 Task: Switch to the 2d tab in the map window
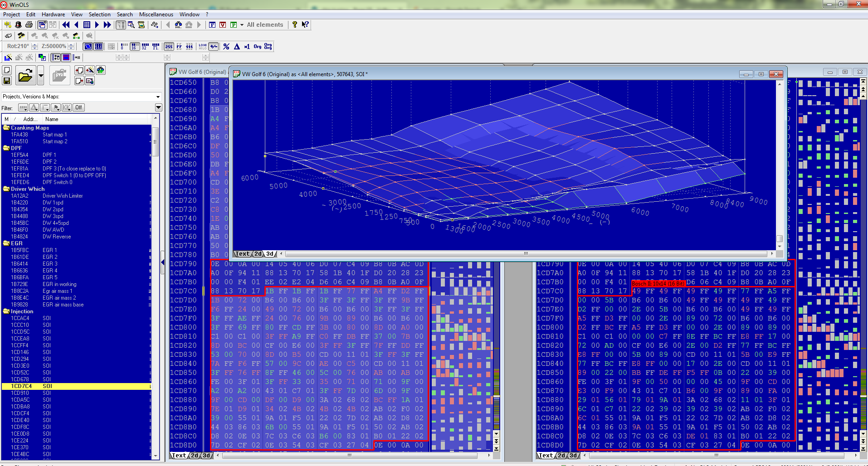tap(258, 254)
